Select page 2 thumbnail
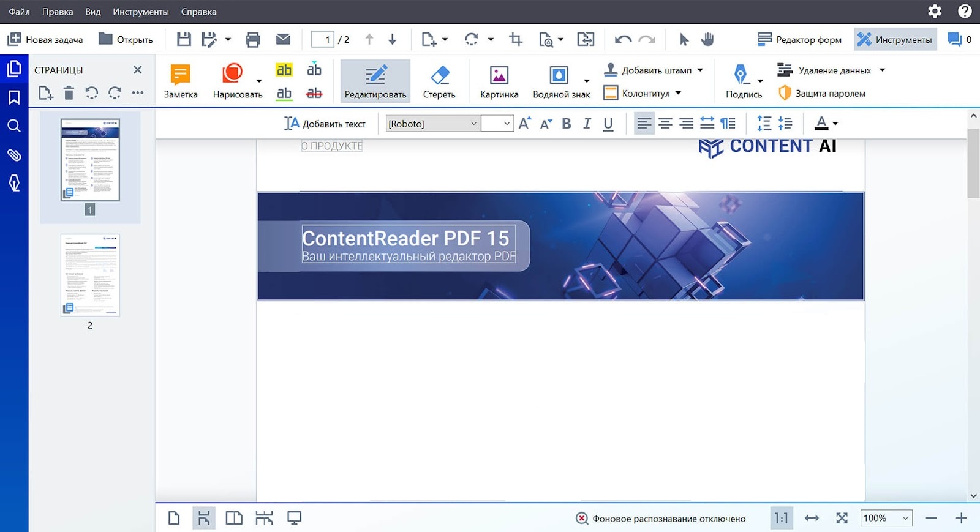This screenshot has height=532, width=980. point(90,275)
